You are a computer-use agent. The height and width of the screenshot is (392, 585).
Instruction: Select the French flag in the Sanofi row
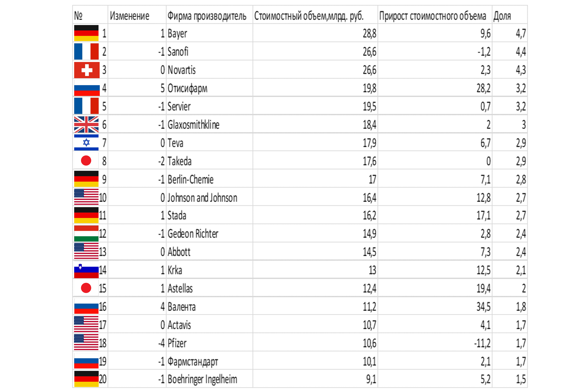pyautogui.click(x=86, y=51)
